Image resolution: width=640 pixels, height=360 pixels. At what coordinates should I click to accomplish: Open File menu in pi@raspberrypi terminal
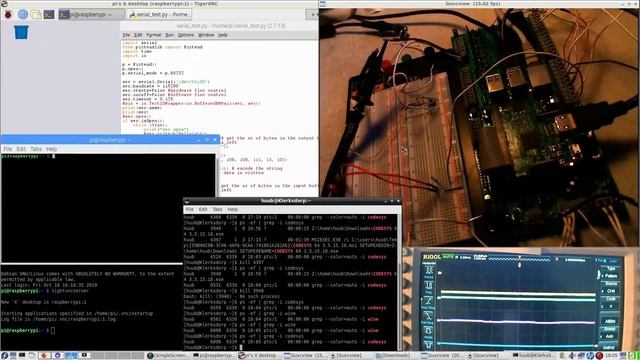(x=8, y=149)
